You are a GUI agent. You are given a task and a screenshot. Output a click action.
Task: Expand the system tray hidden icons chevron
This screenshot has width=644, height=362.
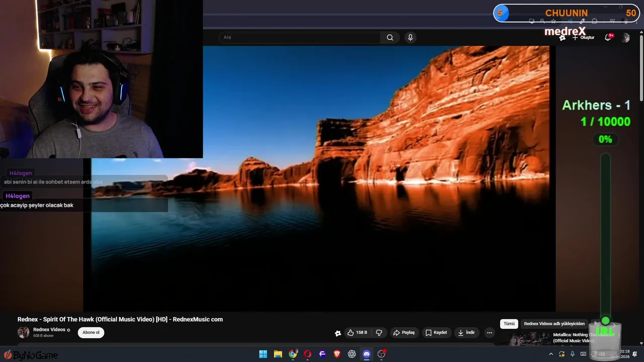coord(551,354)
